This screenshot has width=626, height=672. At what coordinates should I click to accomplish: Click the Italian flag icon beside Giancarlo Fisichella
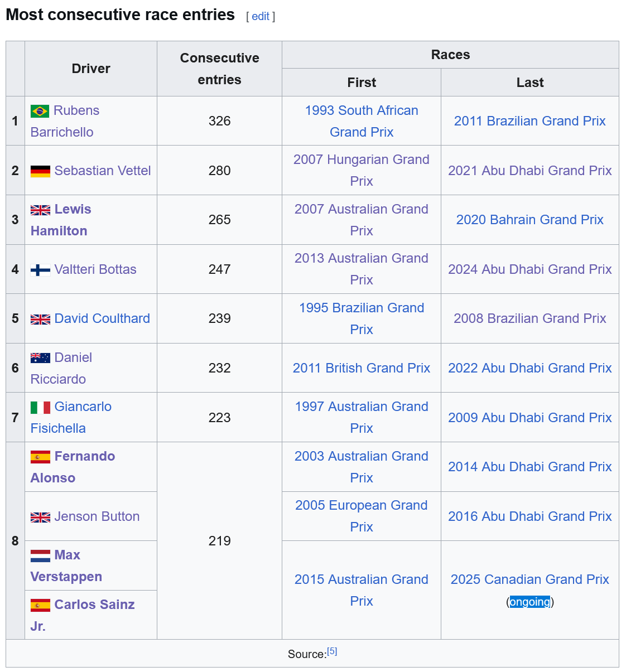40,407
